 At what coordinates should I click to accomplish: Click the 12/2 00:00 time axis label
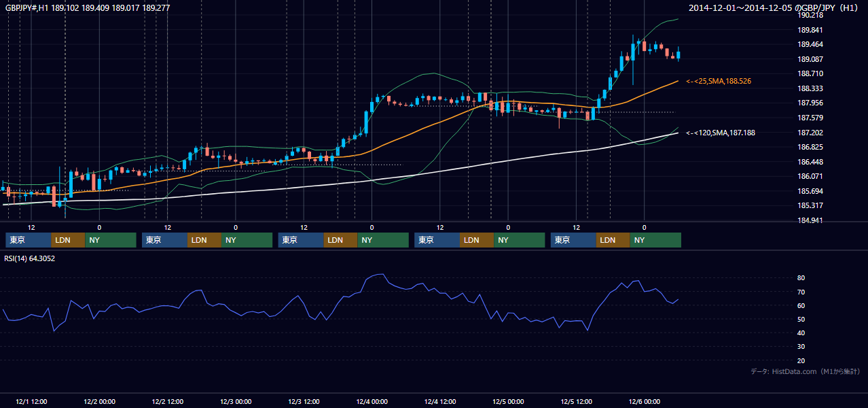click(99, 402)
